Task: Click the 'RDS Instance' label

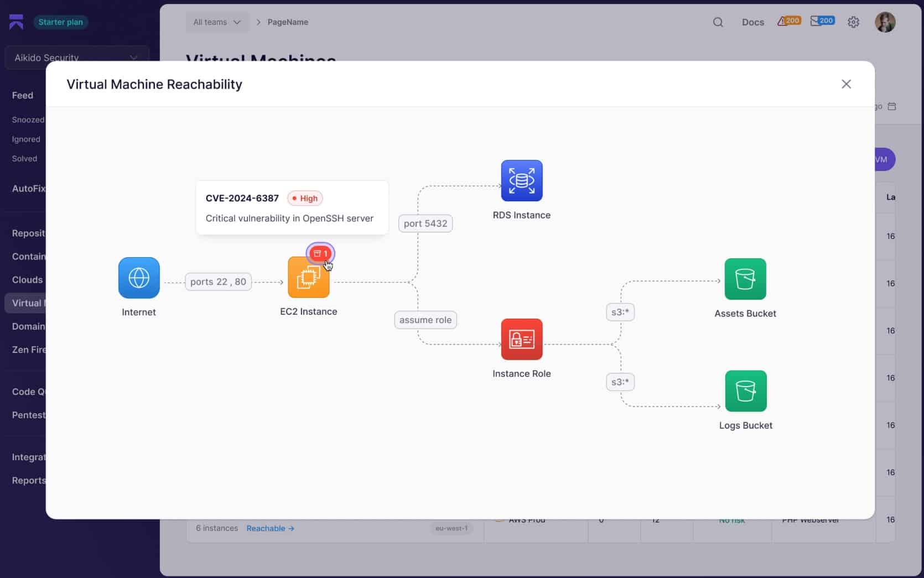Action: (x=522, y=215)
